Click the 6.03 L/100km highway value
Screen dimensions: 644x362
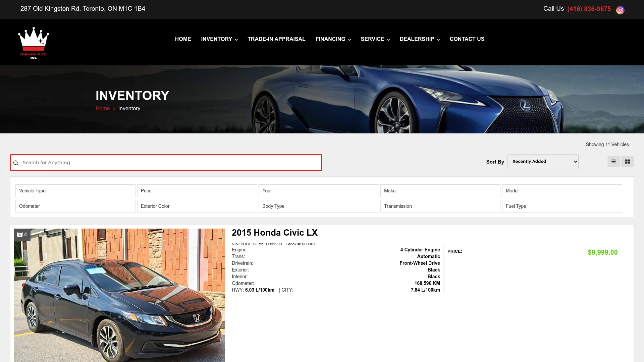(x=260, y=290)
